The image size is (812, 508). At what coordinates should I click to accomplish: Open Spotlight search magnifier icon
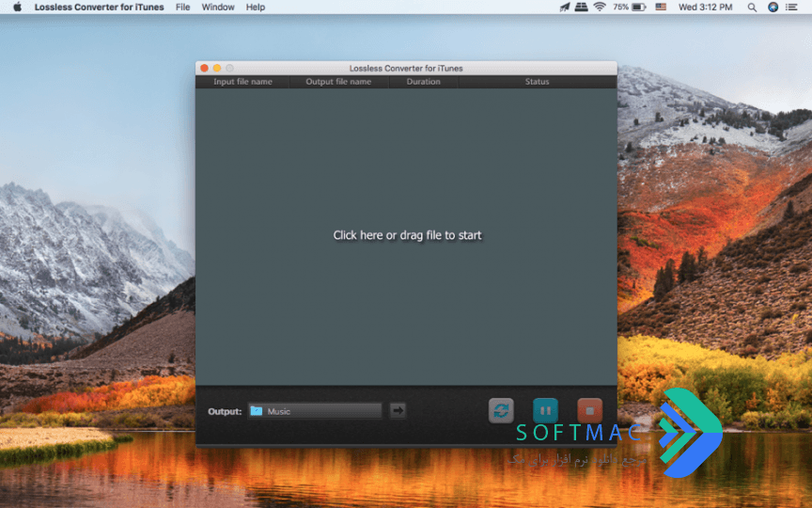752,8
